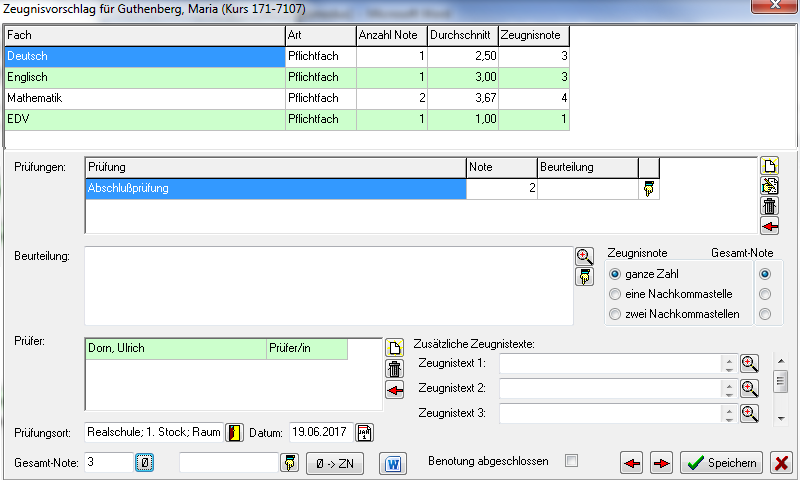Select the Mathematik subject row
Screen dimensions: 800x480
(287, 98)
